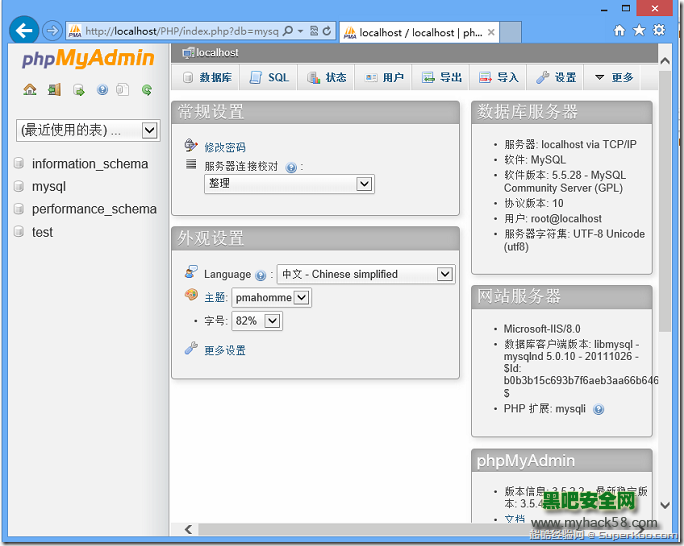Open the test database
This screenshot has width=684, height=546.
[x=42, y=232]
